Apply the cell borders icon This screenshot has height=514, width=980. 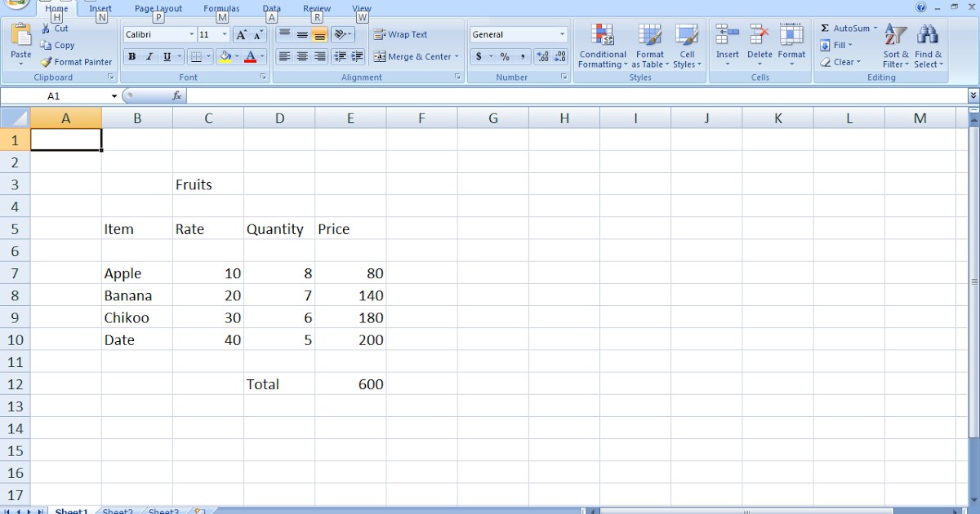coord(195,57)
